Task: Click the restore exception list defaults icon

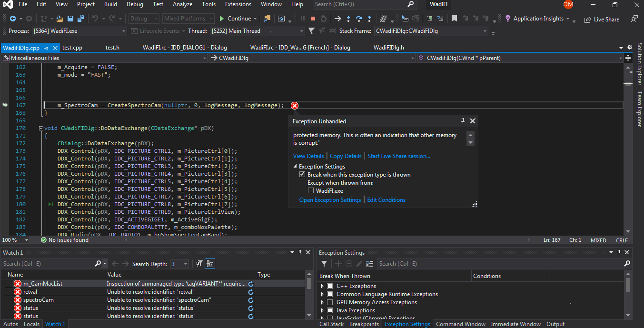Action: 370,264
